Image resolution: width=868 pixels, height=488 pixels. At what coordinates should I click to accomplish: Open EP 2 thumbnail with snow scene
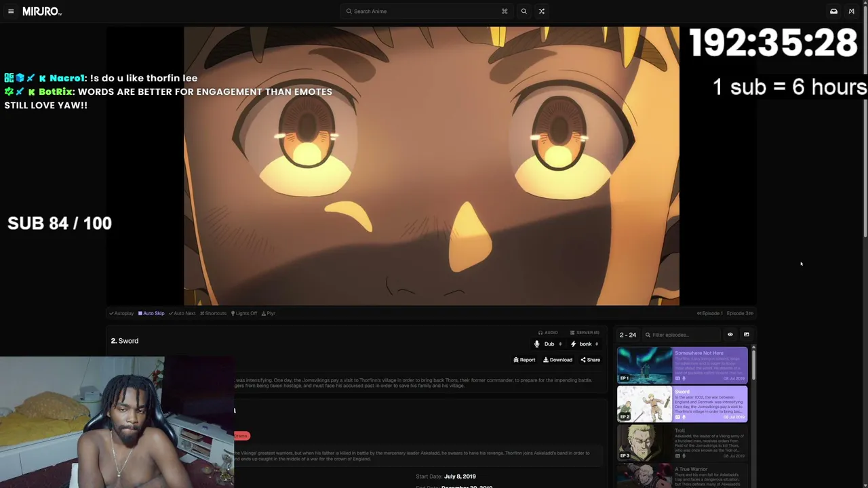pyautogui.click(x=644, y=404)
